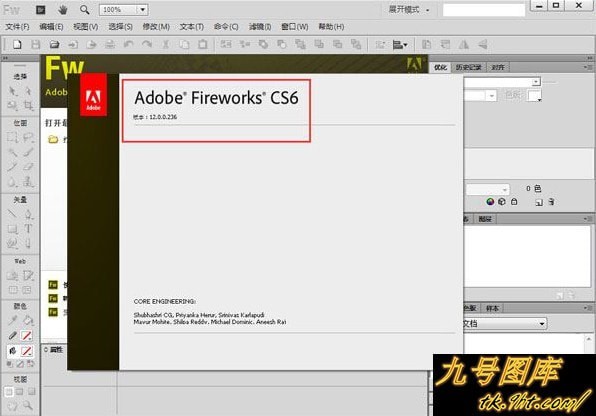Open the zoom level 100% dropdown
Image resolution: width=596 pixels, height=416 pixels.
tap(143, 10)
